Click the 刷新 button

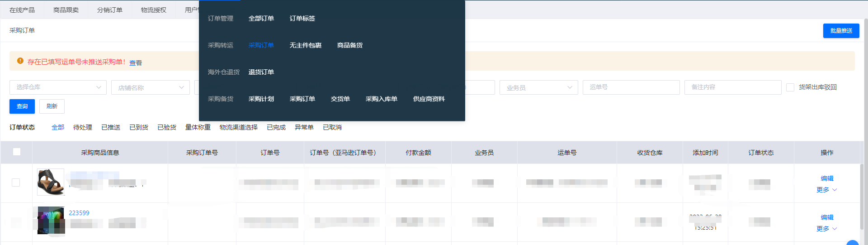52,106
